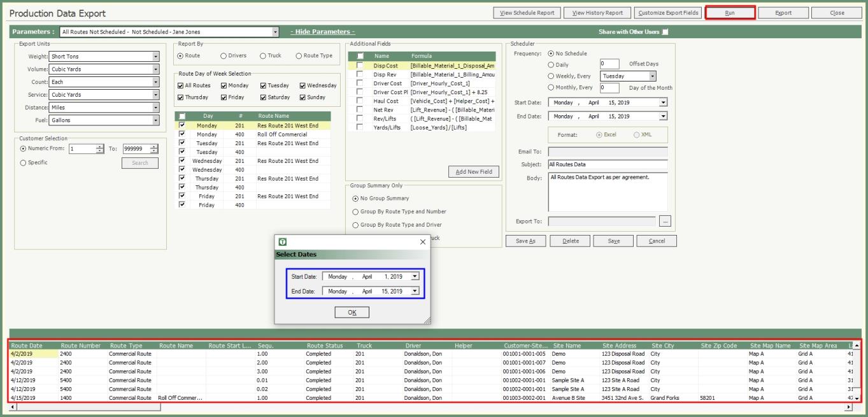This screenshot has height=417, width=868.
Task: Select No Schedule frequency
Action: click(551, 53)
